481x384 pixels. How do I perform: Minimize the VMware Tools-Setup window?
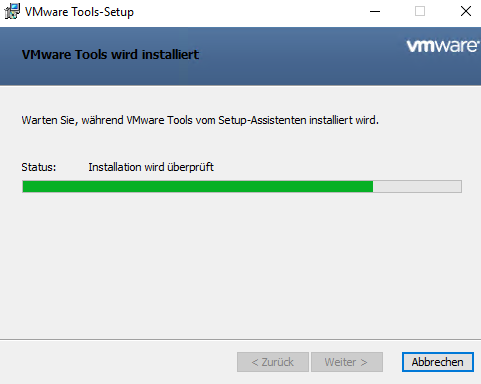pos(375,12)
